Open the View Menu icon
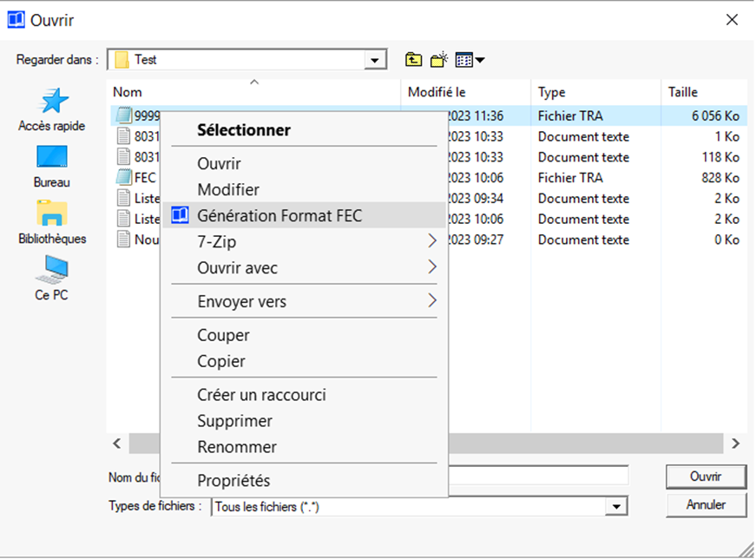Viewport: 756px width, 559px height. pos(470,60)
